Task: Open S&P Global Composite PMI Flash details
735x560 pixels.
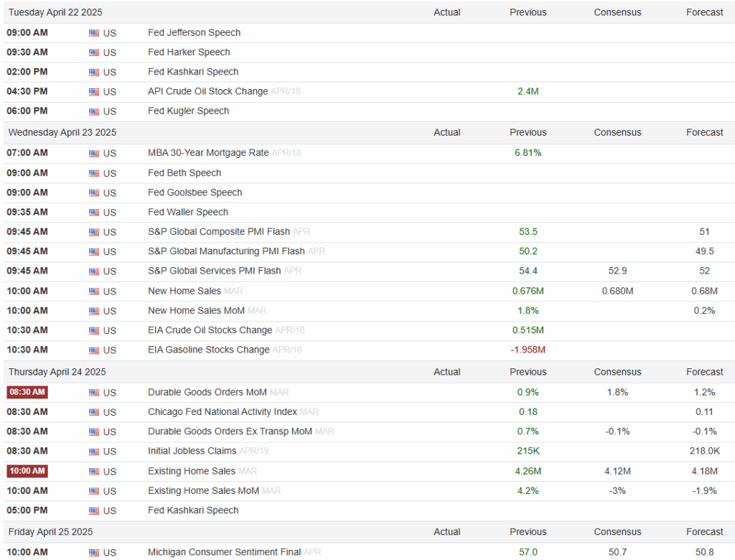Action: point(219,232)
